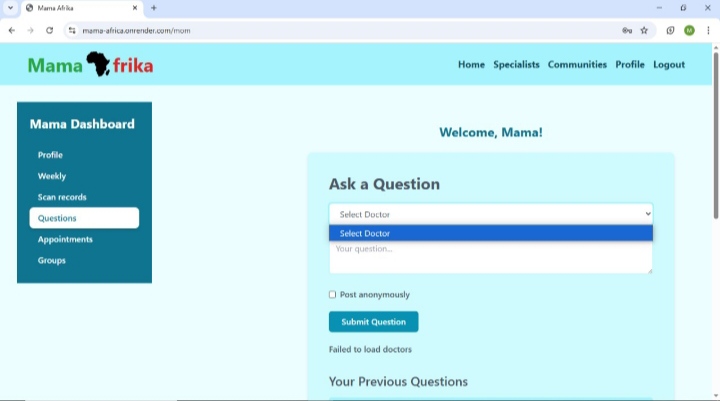Open Weekly in dashboard sidebar
Viewport: 720px width, 401px height.
pyautogui.click(x=84, y=176)
